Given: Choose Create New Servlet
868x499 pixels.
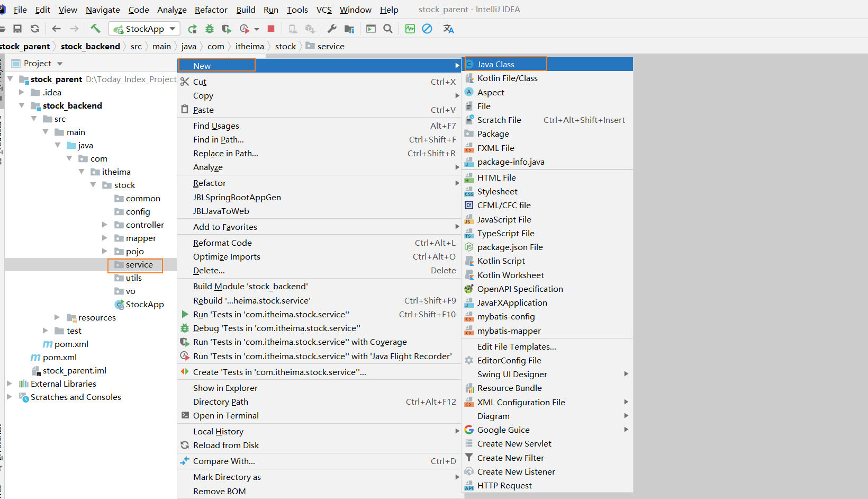Looking at the screenshot, I should (x=548, y=443).
